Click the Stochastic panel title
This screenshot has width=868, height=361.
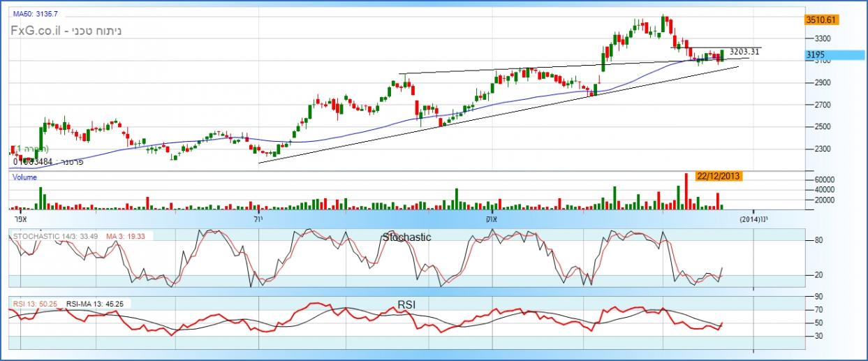tap(406, 237)
